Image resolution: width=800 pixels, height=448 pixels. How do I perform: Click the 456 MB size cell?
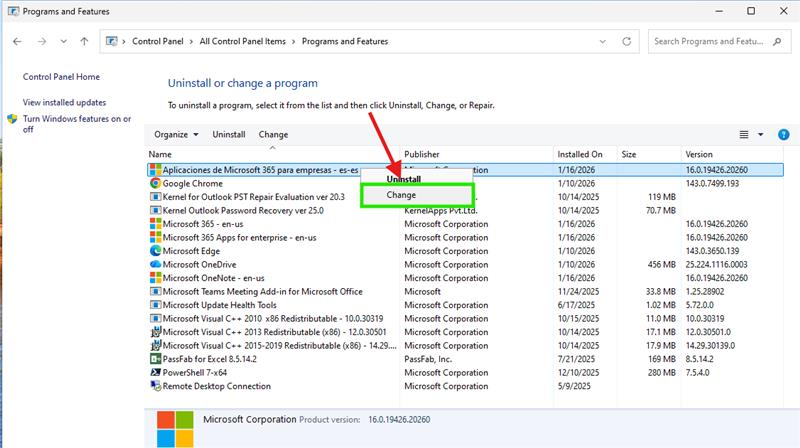coord(661,264)
